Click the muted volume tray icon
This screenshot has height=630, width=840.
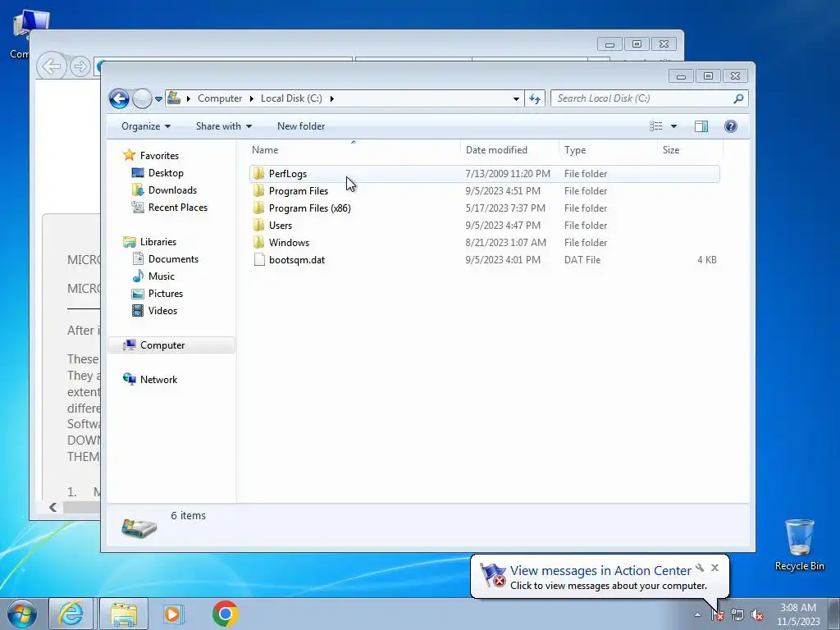[757, 615]
